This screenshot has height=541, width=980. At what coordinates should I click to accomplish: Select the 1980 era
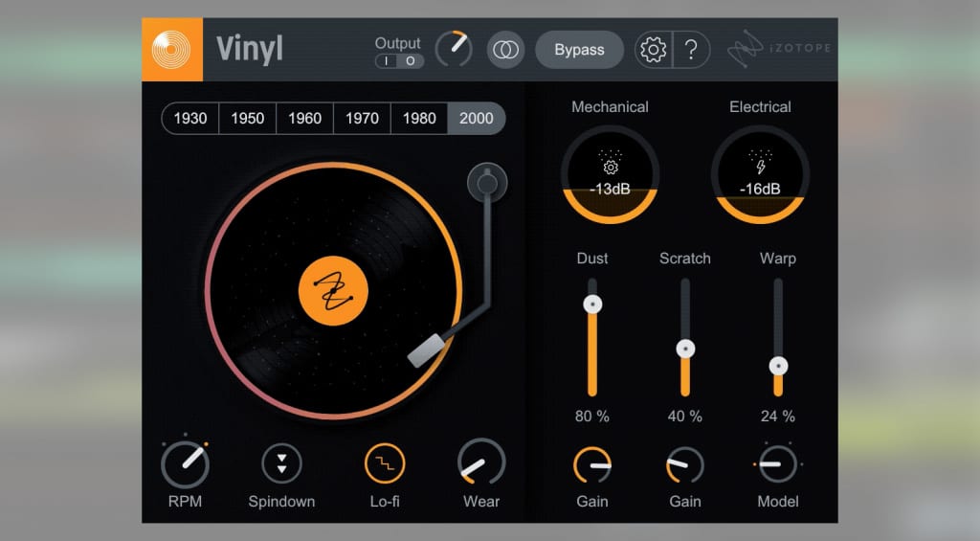point(419,118)
